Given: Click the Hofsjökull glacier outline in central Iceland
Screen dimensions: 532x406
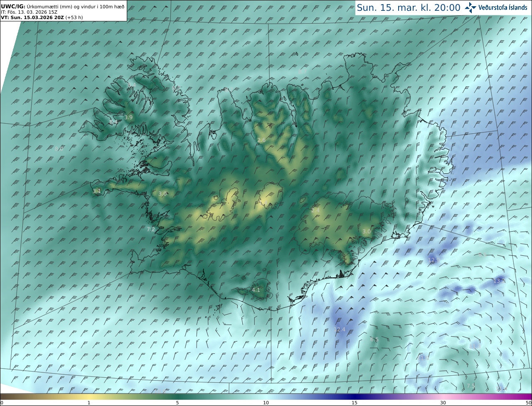Looking at the screenshot, I should [271, 196].
